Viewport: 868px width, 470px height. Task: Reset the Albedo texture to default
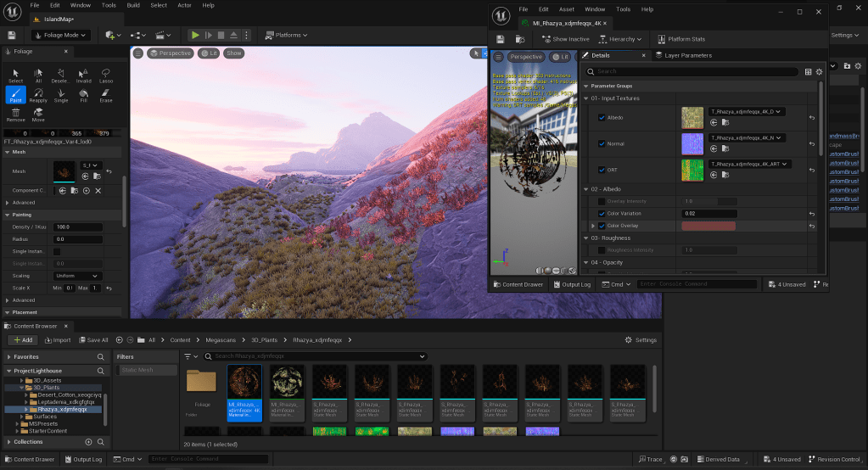click(811, 117)
